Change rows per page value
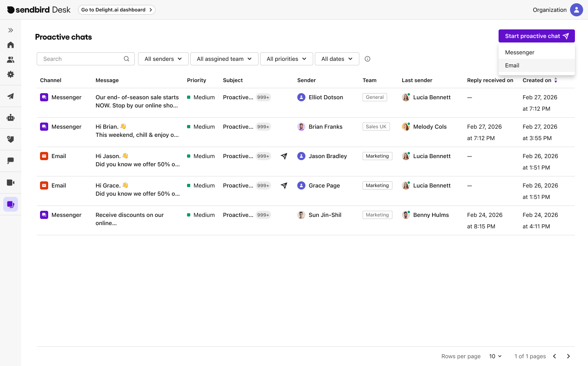588x366 pixels. (495, 356)
